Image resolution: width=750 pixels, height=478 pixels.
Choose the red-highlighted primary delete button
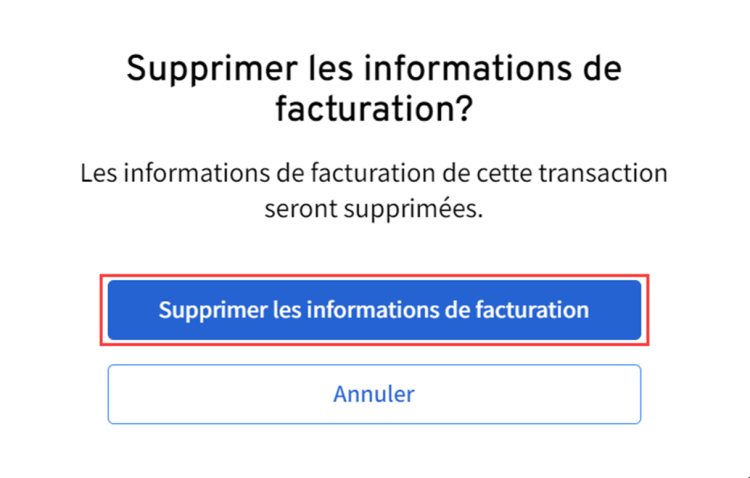point(374,310)
